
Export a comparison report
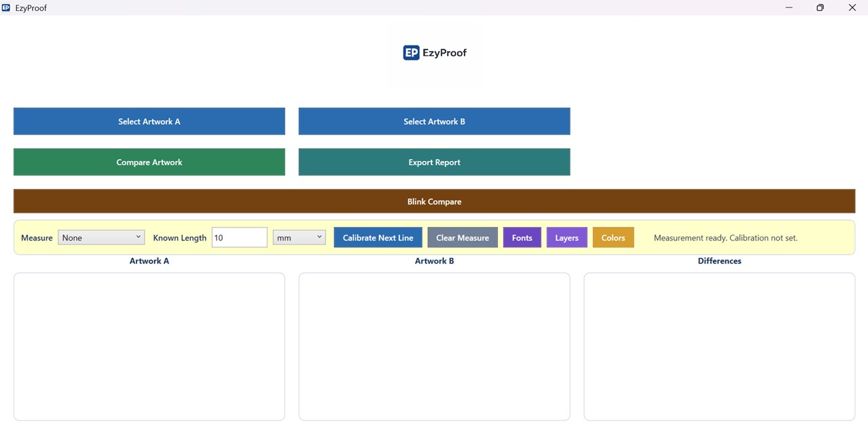pyautogui.click(x=434, y=162)
